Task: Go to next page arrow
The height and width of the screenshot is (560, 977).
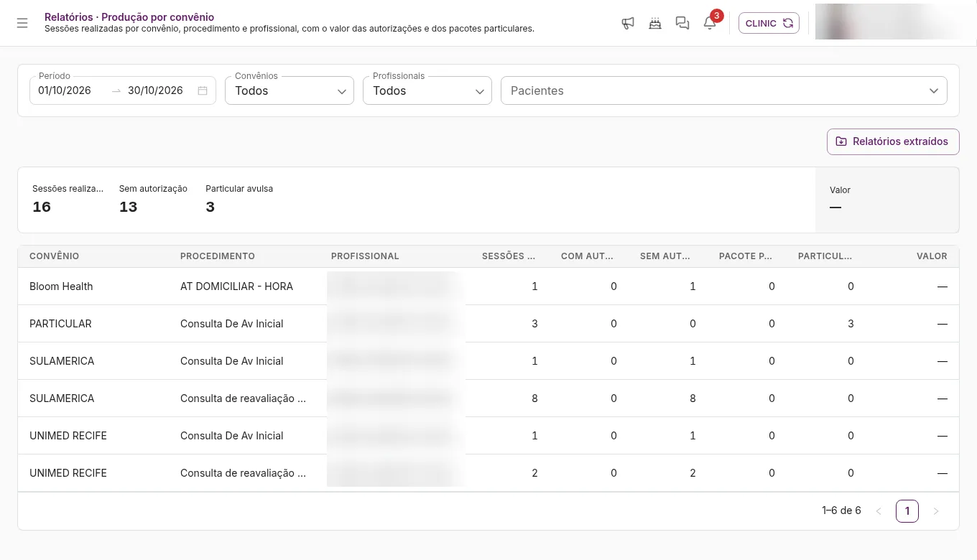Action: pos(936,511)
